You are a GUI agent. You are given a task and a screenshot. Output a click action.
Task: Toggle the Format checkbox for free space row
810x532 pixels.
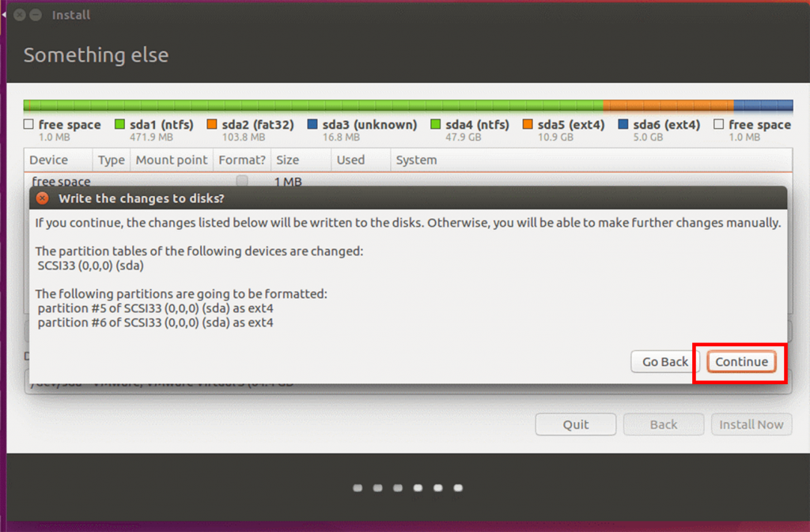[x=242, y=181]
